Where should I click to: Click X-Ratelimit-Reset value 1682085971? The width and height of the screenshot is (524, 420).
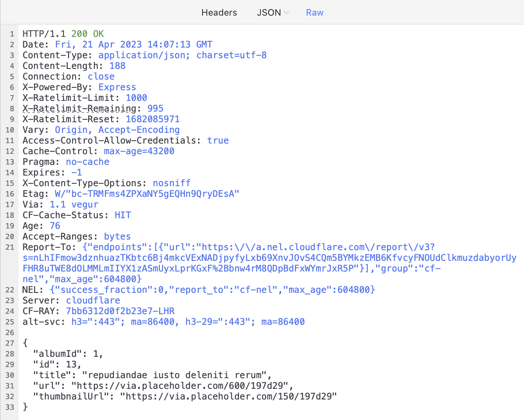[x=153, y=119]
